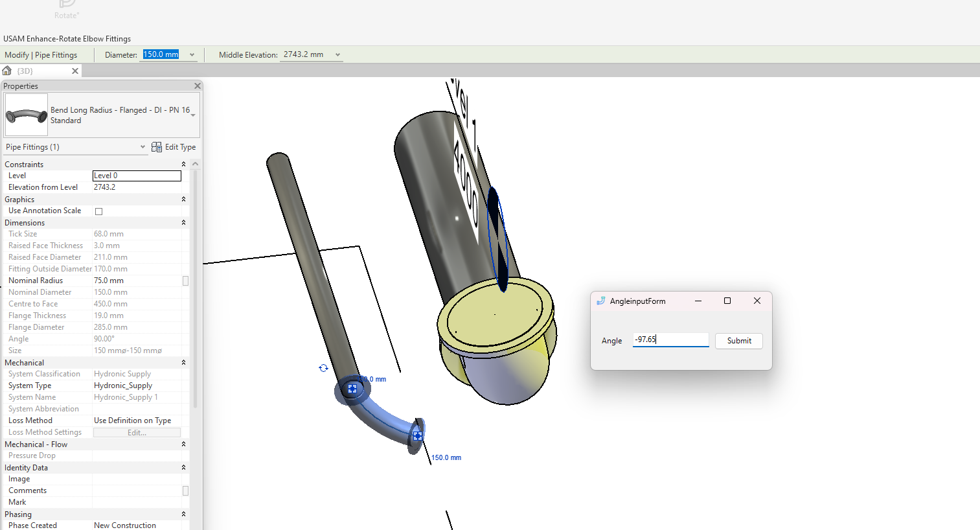Viewport: 980px width, 530px height.
Task: Click the AngleinputForm window icon
Action: coord(601,301)
